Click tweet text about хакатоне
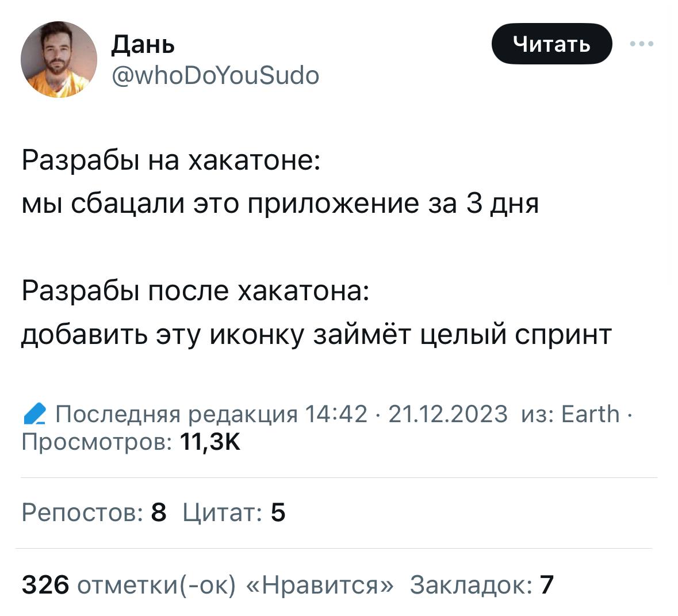Viewport: 678px width, 616px height. (x=171, y=160)
